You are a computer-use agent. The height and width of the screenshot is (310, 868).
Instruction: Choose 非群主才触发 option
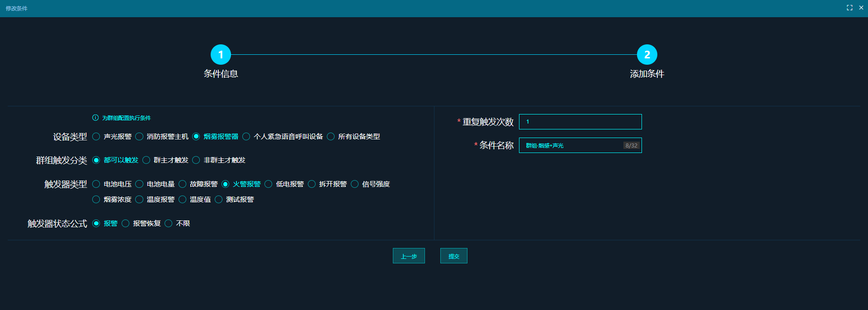click(196, 160)
